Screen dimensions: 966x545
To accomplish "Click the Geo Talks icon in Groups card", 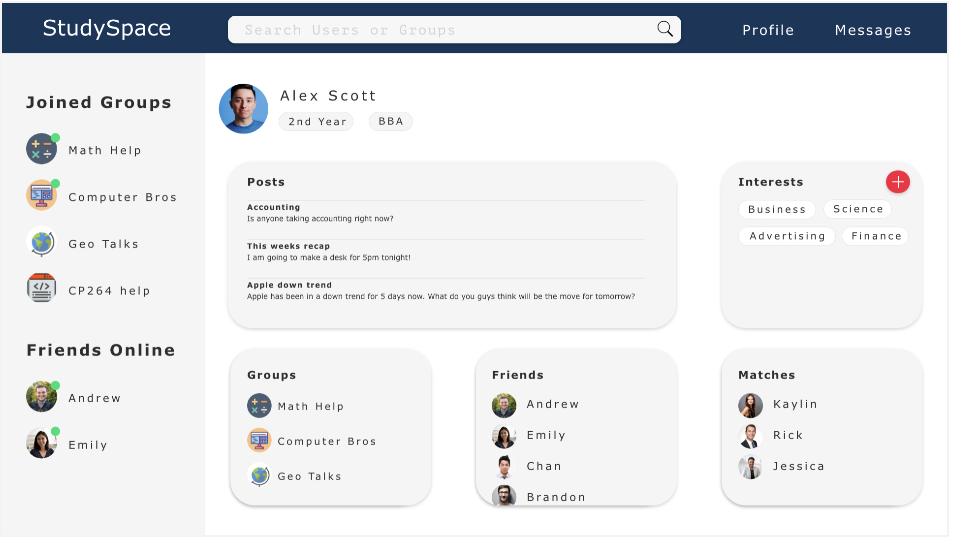I will tap(259, 476).
